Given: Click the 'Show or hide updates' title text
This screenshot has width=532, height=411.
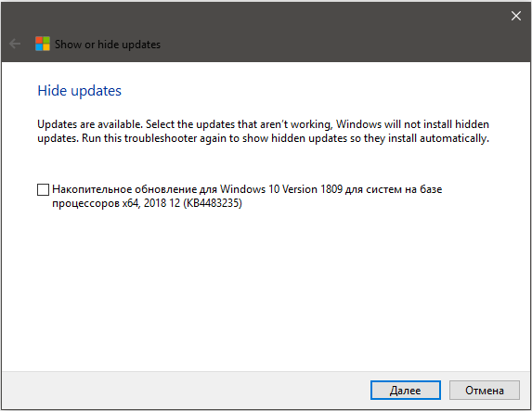Looking at the screenshot, I should click(x=108, y=45).
